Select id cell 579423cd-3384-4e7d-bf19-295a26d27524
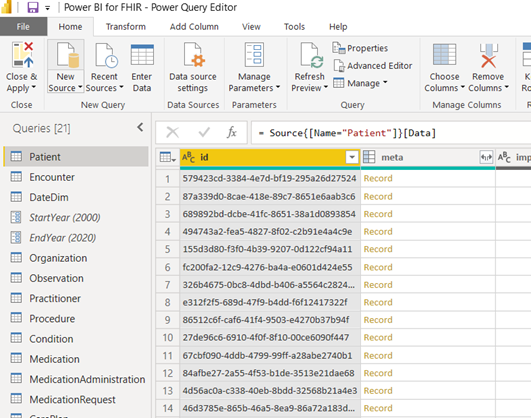 tap(270, 178)
